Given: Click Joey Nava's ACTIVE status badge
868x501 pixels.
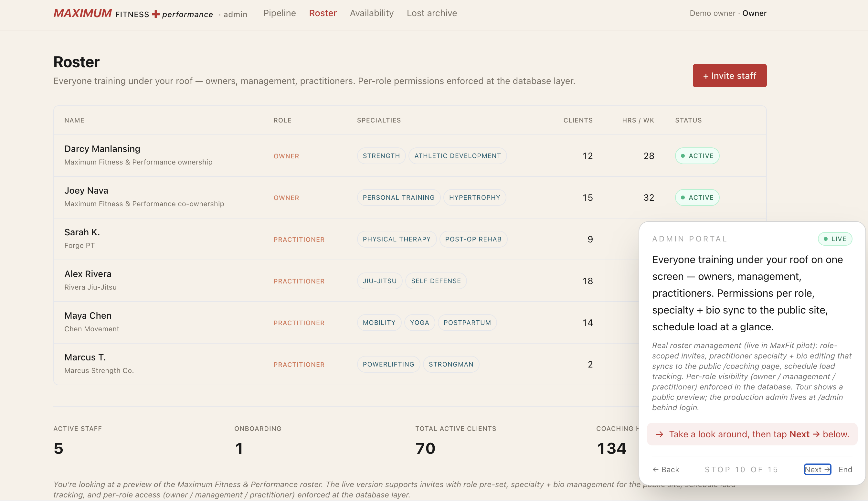Looking at the screenshot, I should 697,197.
